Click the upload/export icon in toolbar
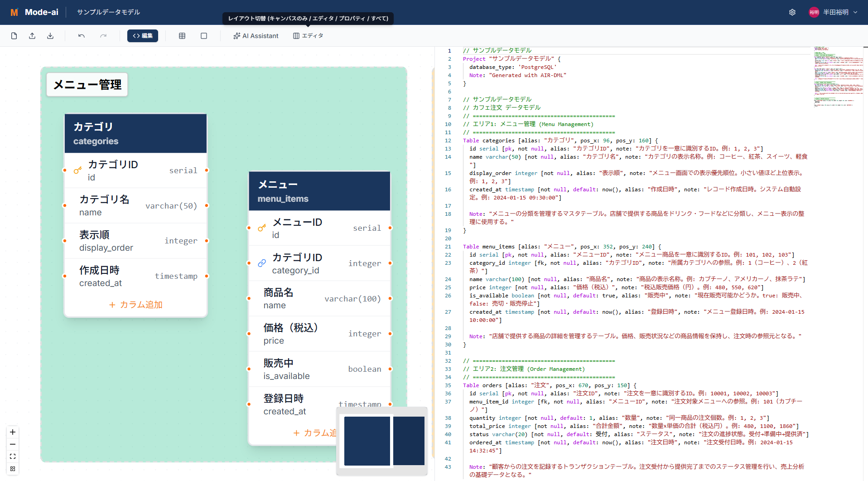This screenshot has height=481, width=868. pos(32,36)
